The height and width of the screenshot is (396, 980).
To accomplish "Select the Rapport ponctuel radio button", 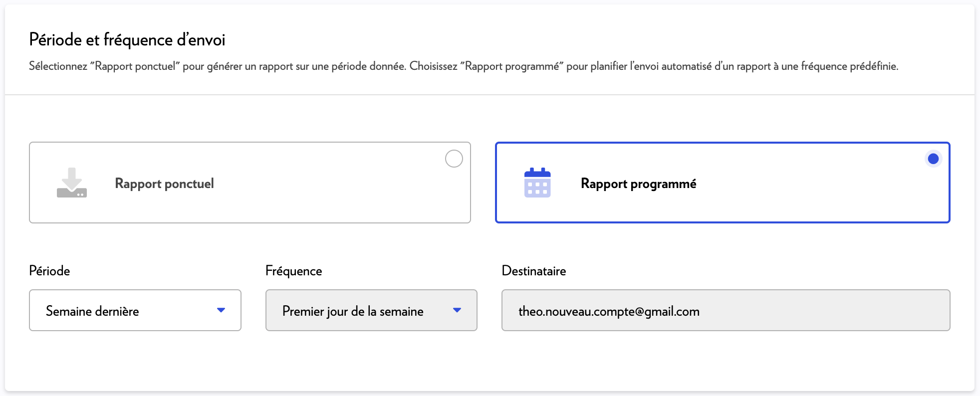I will [x=454, y=159].
